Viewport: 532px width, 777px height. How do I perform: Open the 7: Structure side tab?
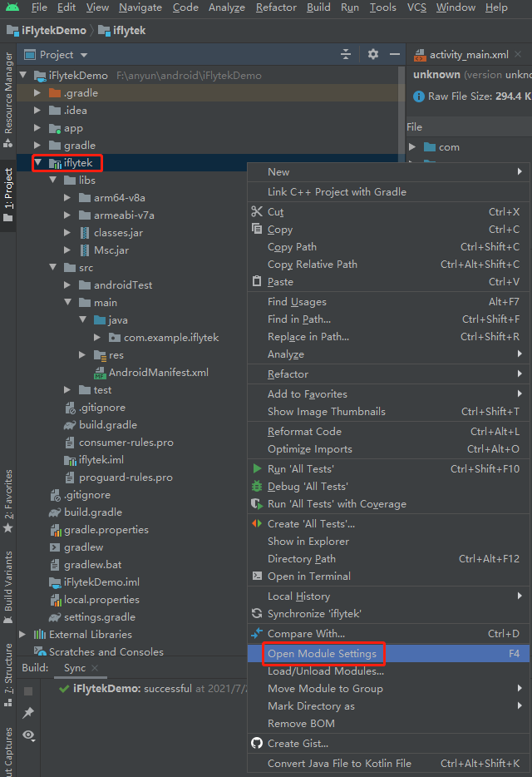pos(8,674)
